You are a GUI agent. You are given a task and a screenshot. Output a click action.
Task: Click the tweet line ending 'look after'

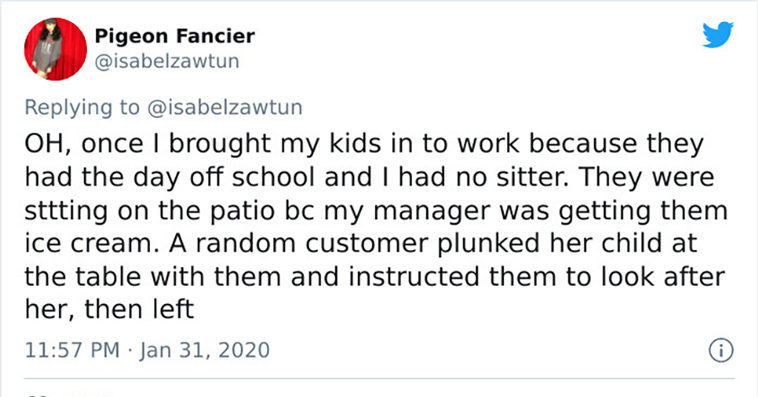click(375, 277)
